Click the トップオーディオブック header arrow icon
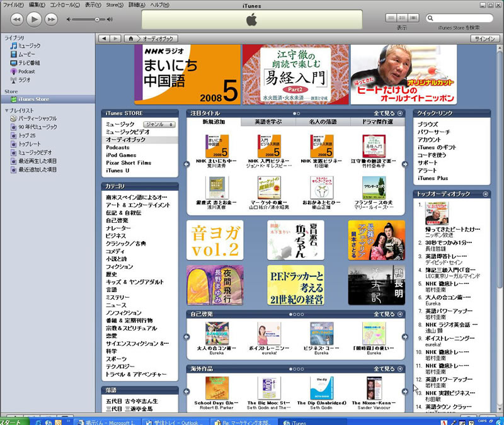 485,194
